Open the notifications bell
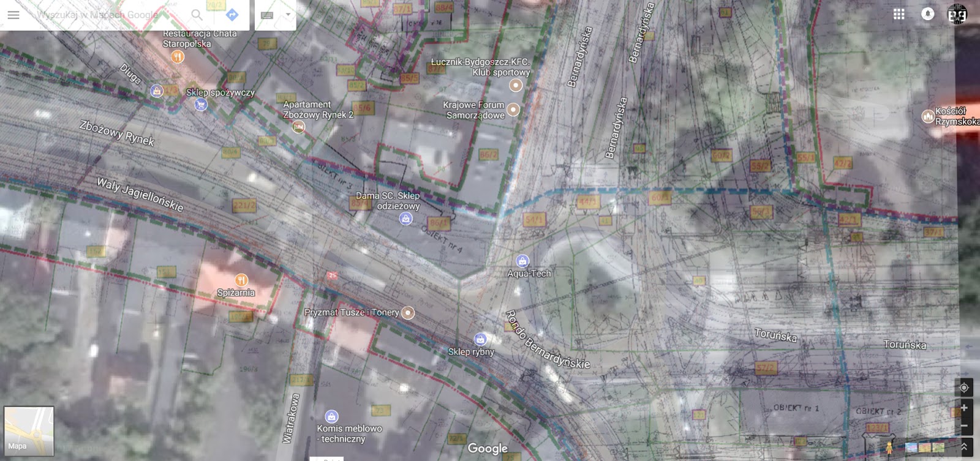Image resolution: width=980 pixels, height=461 pixels. point(928,14)
